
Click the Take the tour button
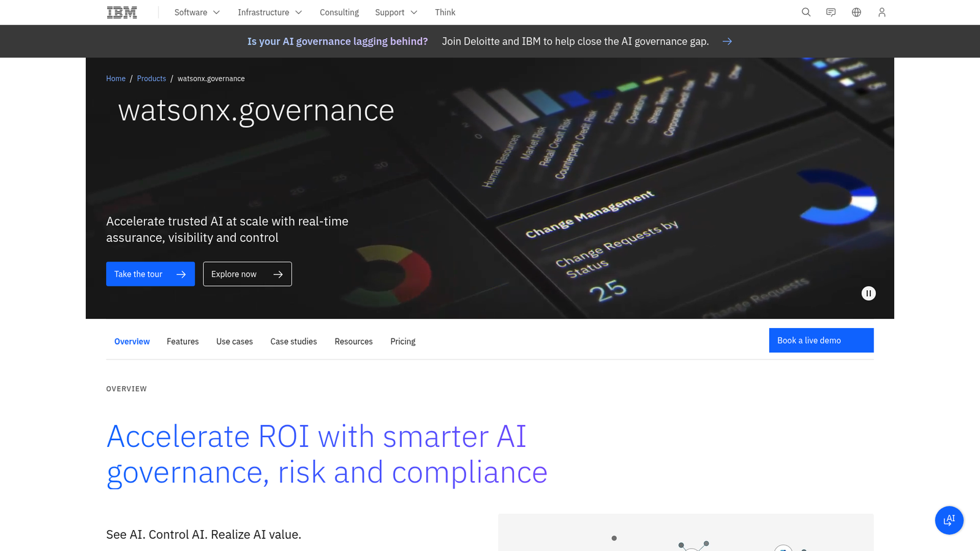[151, 274]
